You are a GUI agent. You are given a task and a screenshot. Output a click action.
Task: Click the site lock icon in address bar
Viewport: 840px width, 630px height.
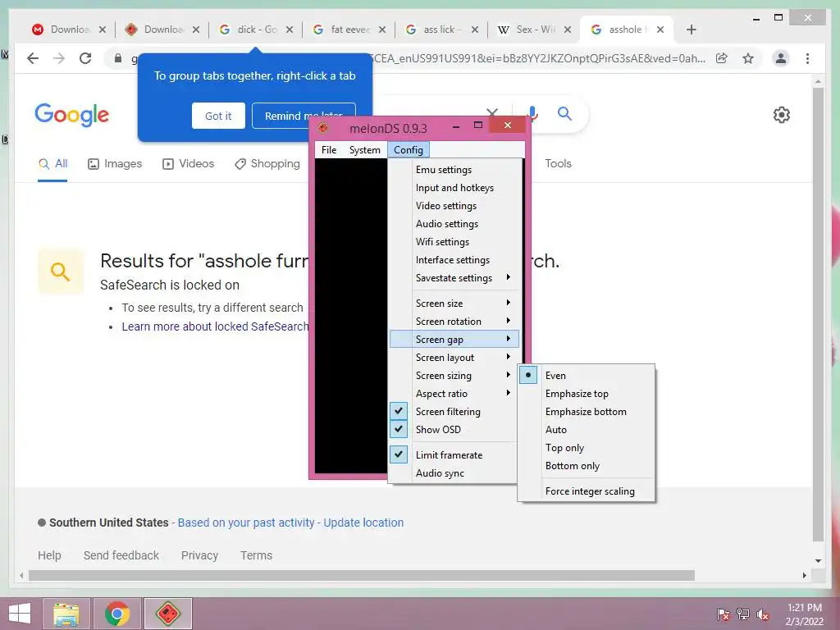pos(118,58)
